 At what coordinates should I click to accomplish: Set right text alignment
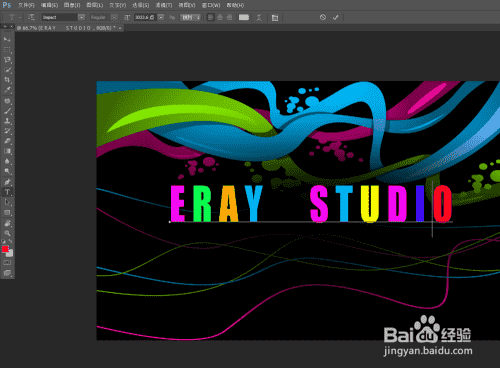pyautogui.click(x=229, y=17)
